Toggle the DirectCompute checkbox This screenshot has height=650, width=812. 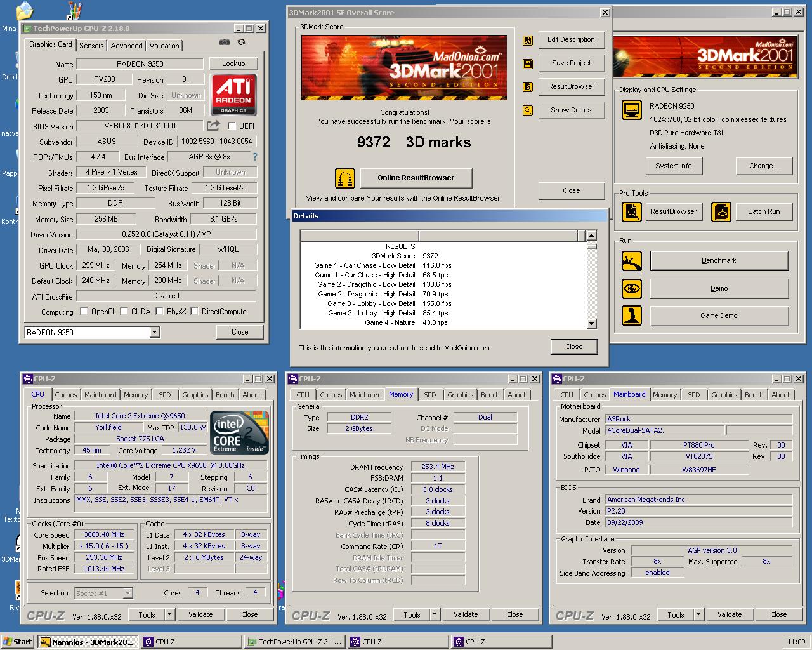(x=195, y=312)
